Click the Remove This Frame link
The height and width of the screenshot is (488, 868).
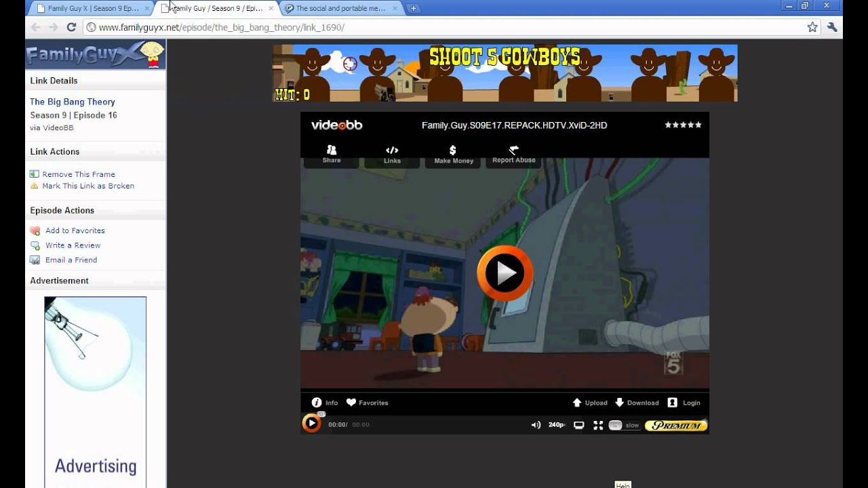coord(79,174)
